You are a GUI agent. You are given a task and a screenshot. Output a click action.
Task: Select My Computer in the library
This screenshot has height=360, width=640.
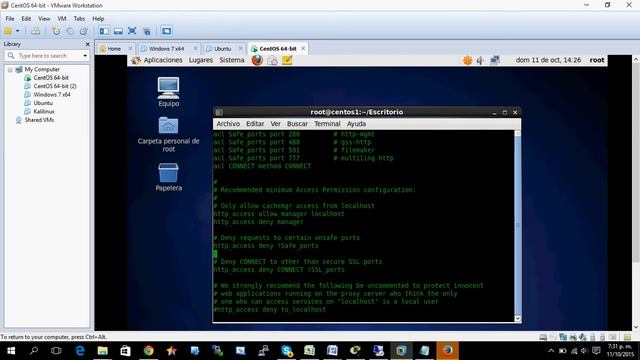(x=42, y=69)
